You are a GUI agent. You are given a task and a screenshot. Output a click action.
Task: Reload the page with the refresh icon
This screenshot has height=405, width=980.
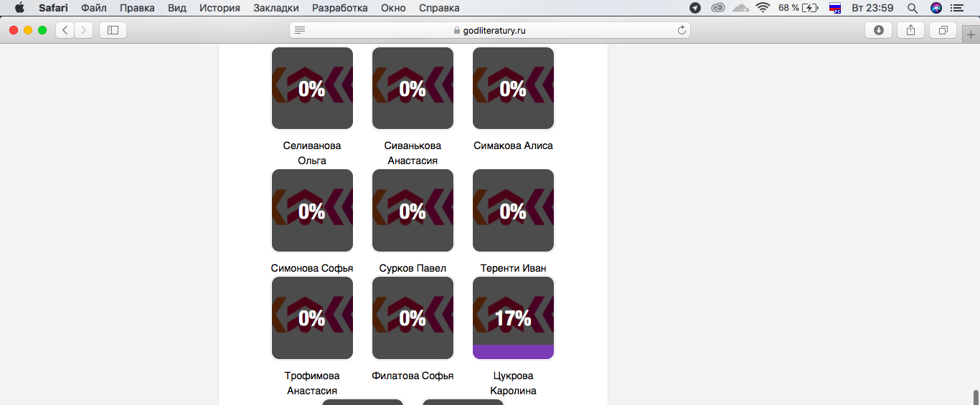pos(682,30)
